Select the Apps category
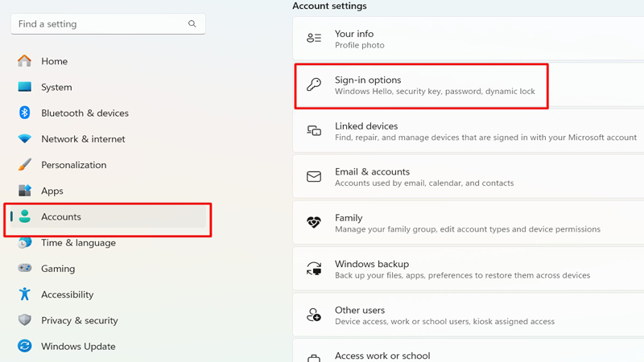The width and height of the screenshot is (644, 362). click(108, 191)
